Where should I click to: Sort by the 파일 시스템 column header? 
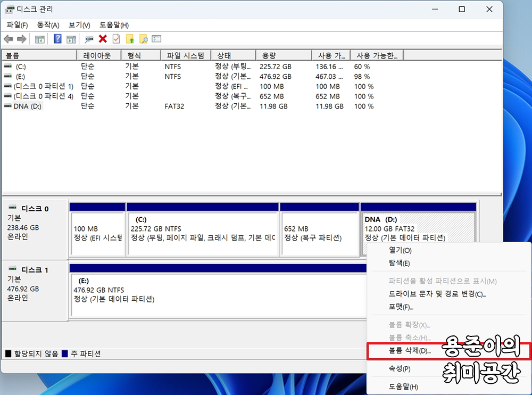186,55
